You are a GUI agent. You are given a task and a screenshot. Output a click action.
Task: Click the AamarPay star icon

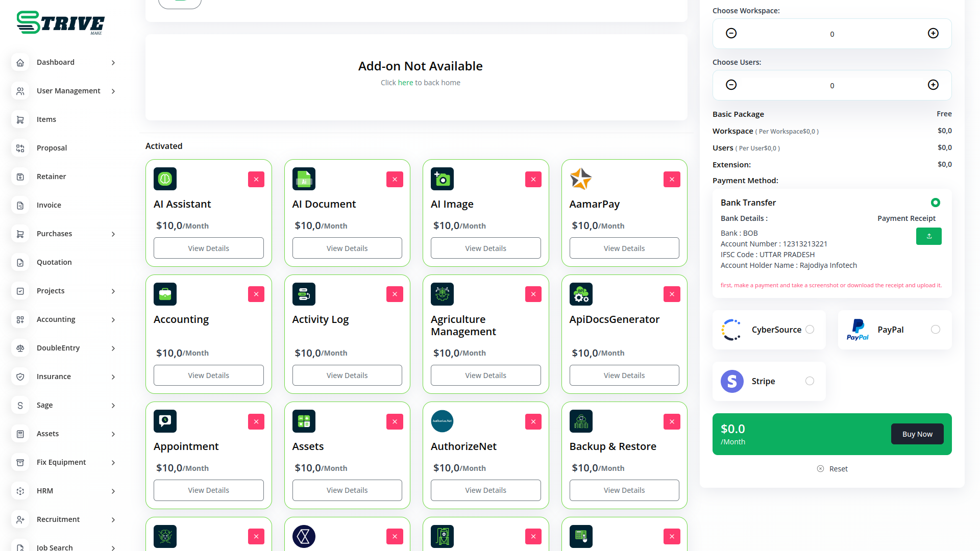point(581,179)
